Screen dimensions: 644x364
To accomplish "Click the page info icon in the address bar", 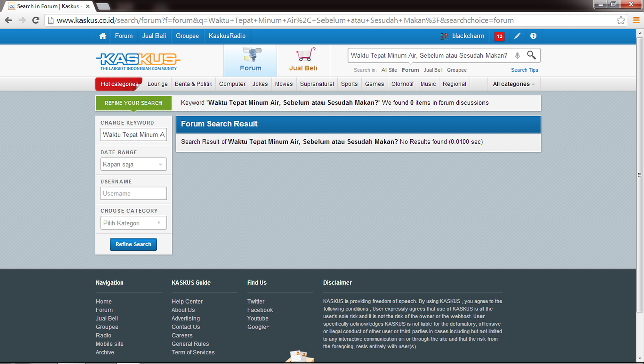I will coord(50,21).
